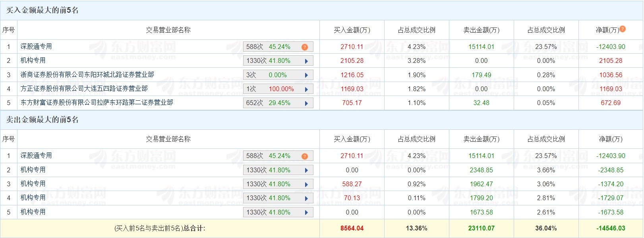Image resolution: width=644 pixels, height=238 pixels.
Task: Select total buy amount 8564.04
Action: (352, 228)
